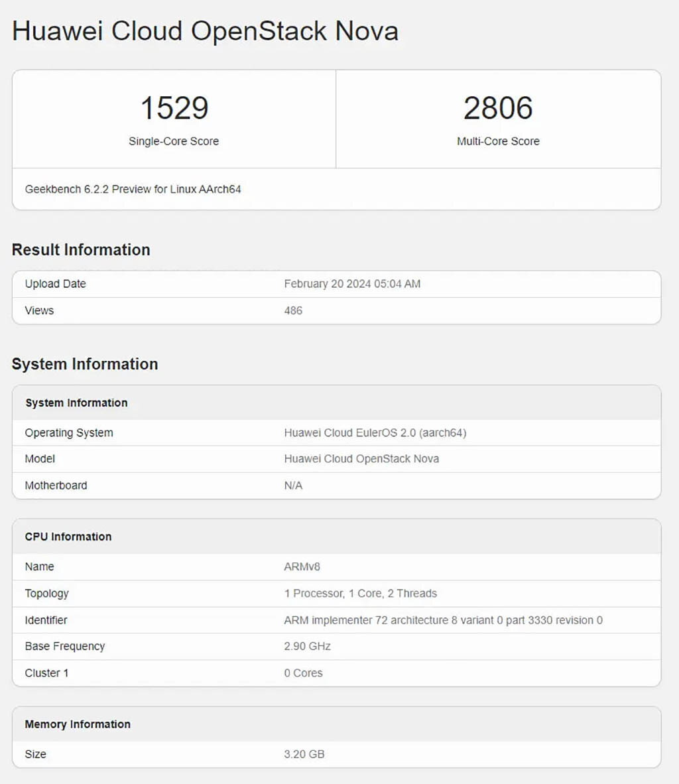
Task: Click the Memory Information panel header
Action: click(78, 724)
